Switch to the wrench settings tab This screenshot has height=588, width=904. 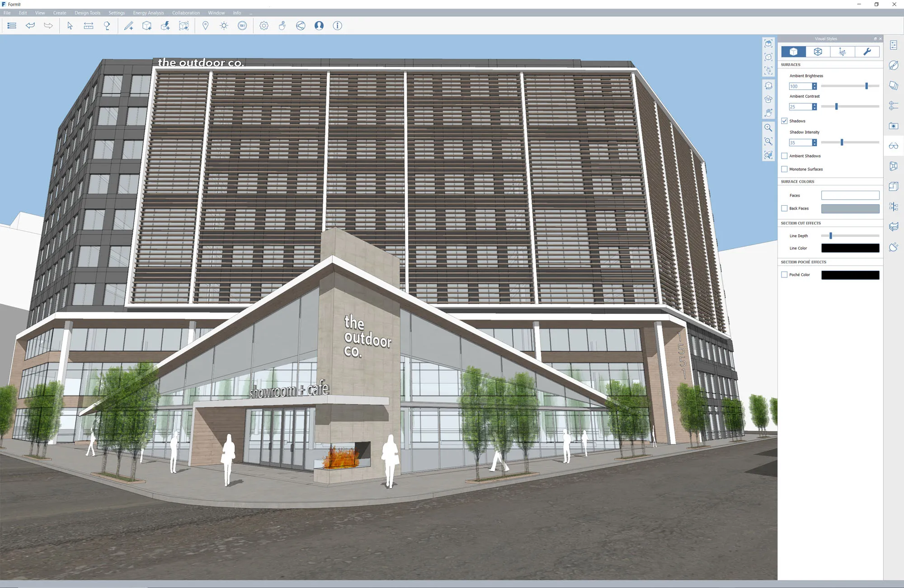pos(867,52)
